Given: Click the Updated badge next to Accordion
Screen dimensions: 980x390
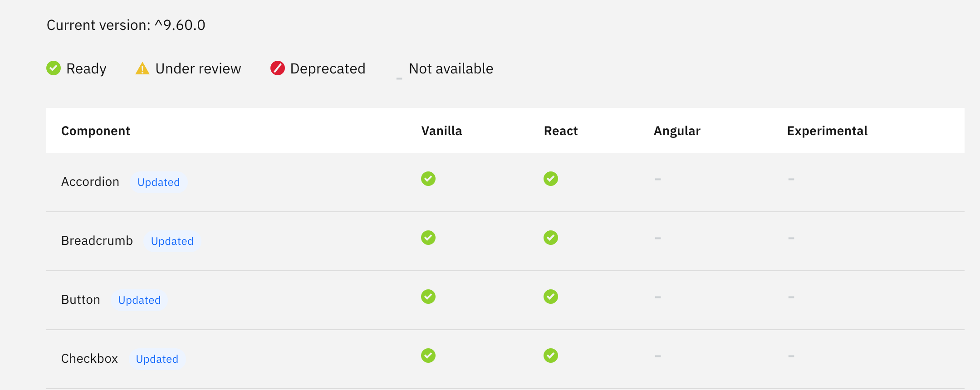Looking at the screenshot, I should point(158,182).
